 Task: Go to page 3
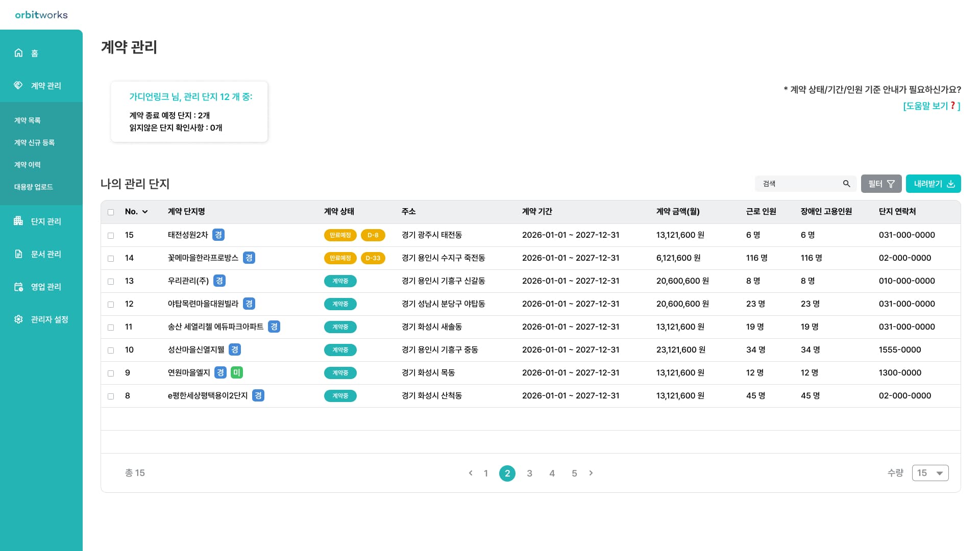[530, 473]
